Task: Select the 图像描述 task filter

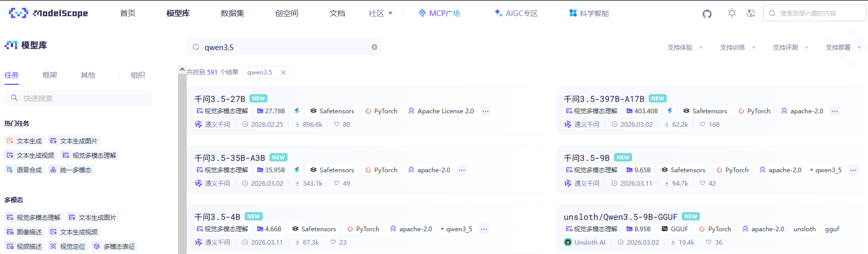Action: (24, 232)
